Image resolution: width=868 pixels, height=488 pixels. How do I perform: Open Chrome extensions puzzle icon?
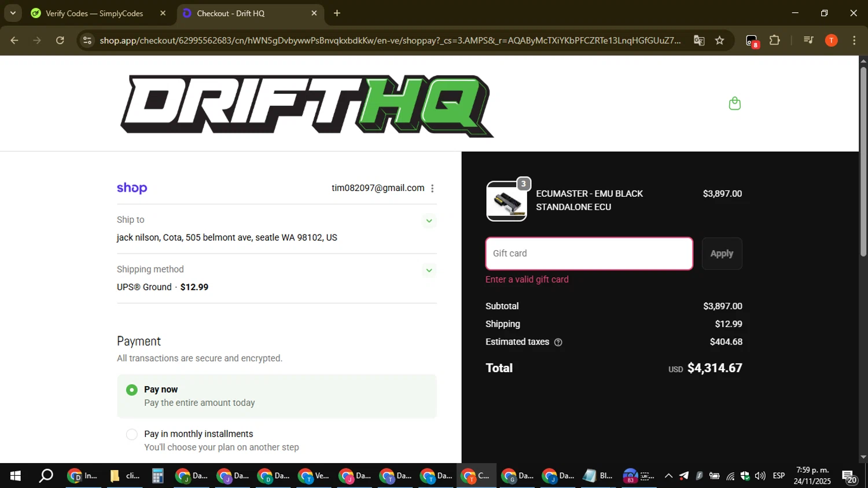[x=774, y=41]
